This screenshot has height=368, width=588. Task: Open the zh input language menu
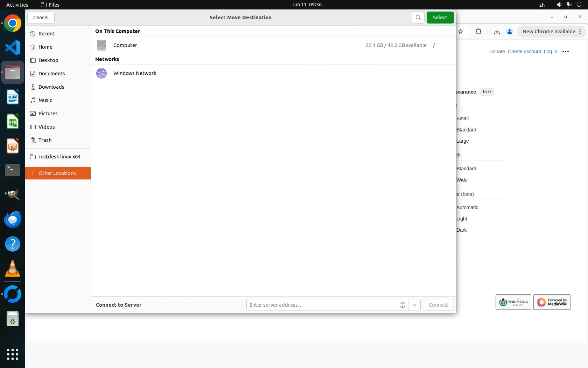click(x=542, y=5)
